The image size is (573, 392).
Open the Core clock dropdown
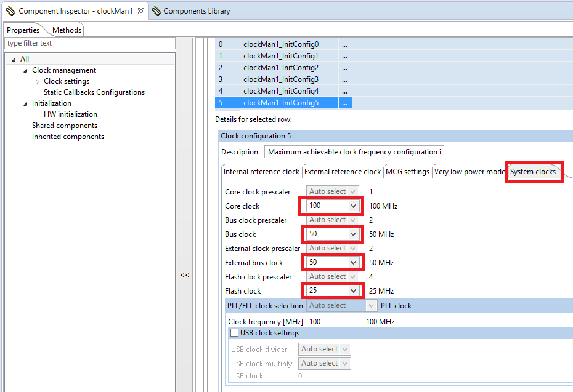[353, 206]
